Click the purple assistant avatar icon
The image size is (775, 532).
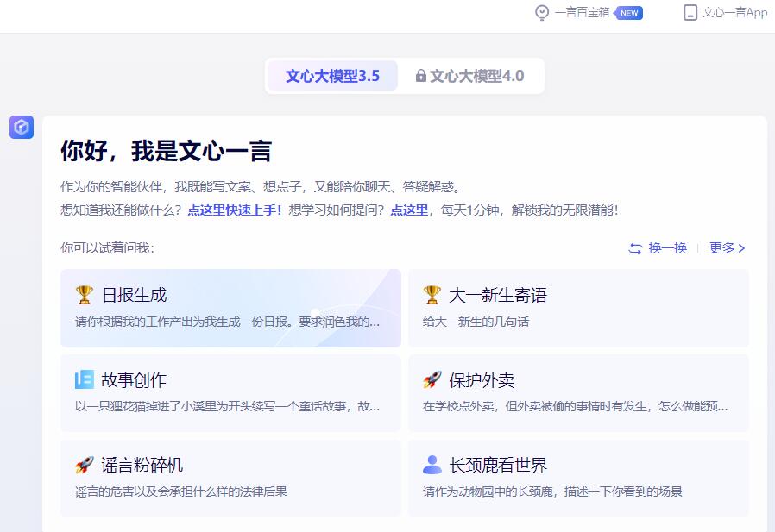click(22, 127)
